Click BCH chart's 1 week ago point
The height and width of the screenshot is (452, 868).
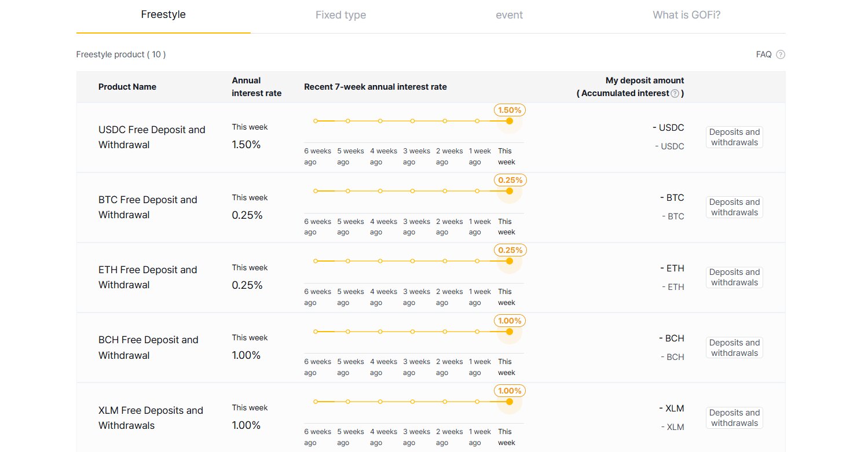pyautogui.click(x=477, y=332)
